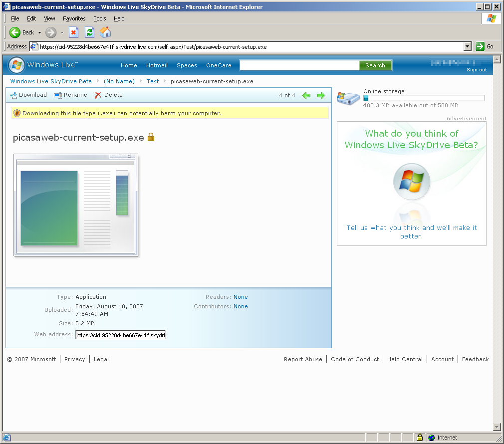Click the Sign out link

point(477,70)
